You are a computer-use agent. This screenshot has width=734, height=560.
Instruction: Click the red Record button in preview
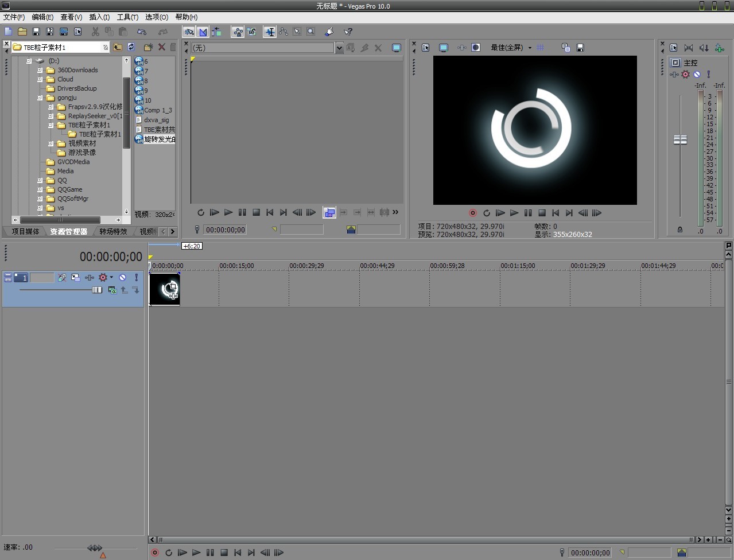[472, 213]
